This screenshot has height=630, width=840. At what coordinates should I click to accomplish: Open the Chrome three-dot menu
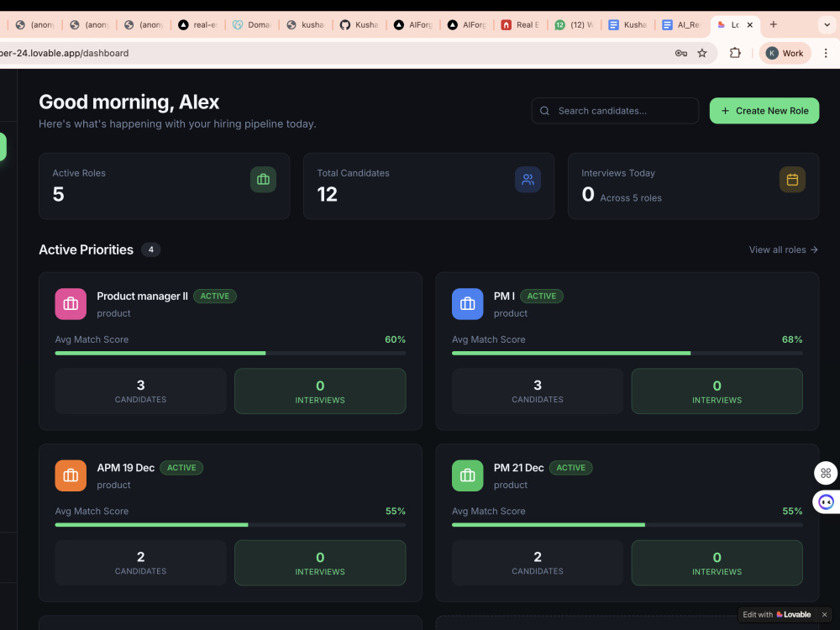(826, 53)
